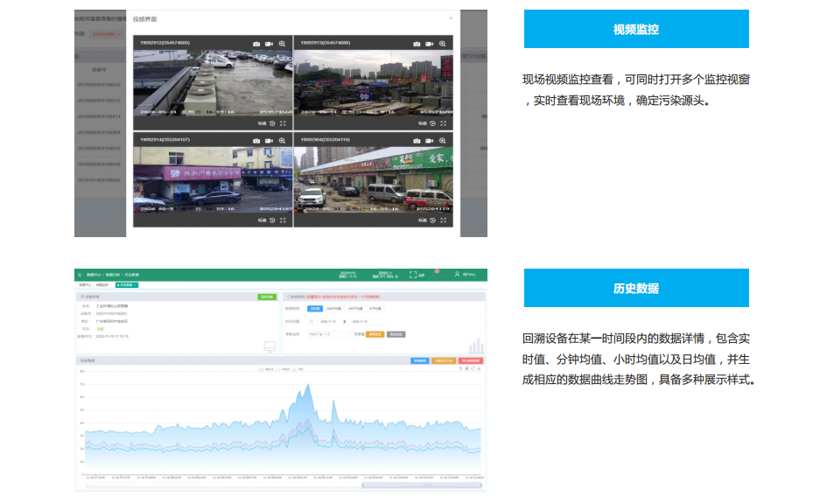Select the 分钟均值 minute-average data type
The width and height of the screenshot is (827, 504).
tap(333, 308)
